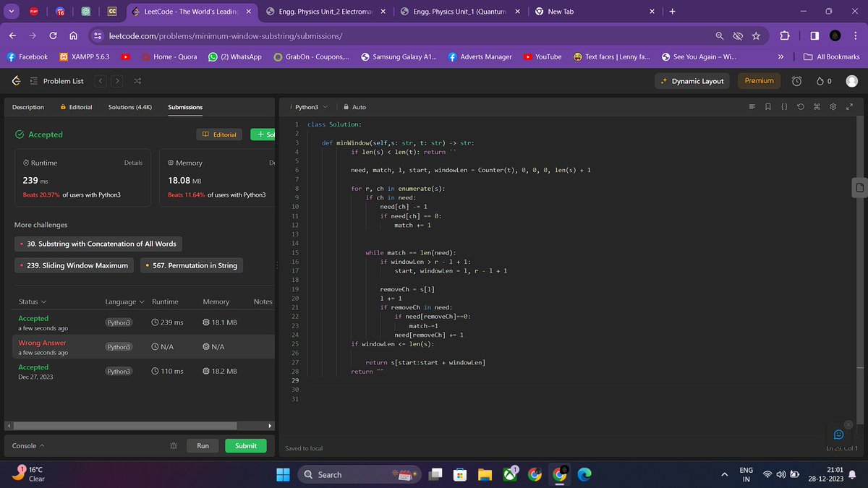Open a new browser tab
The height and width of the screenshot is (488, 868).
click(x=672, y=12)
